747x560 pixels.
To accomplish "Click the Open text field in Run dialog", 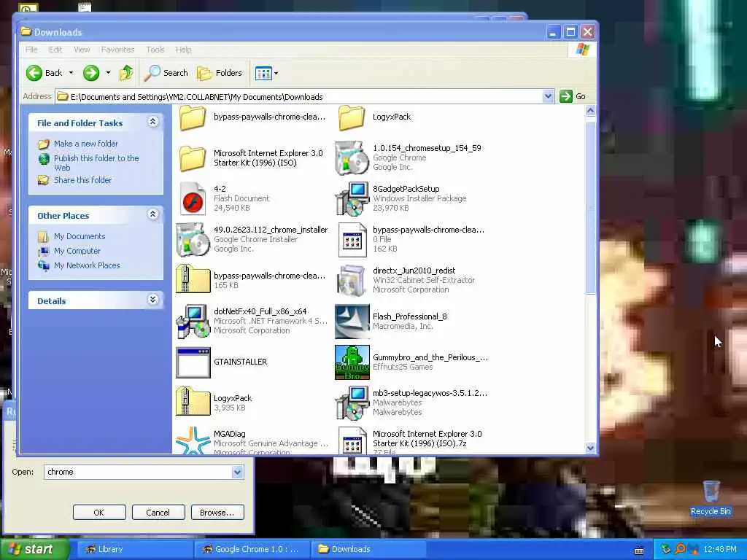I will (x=138, y=472).
